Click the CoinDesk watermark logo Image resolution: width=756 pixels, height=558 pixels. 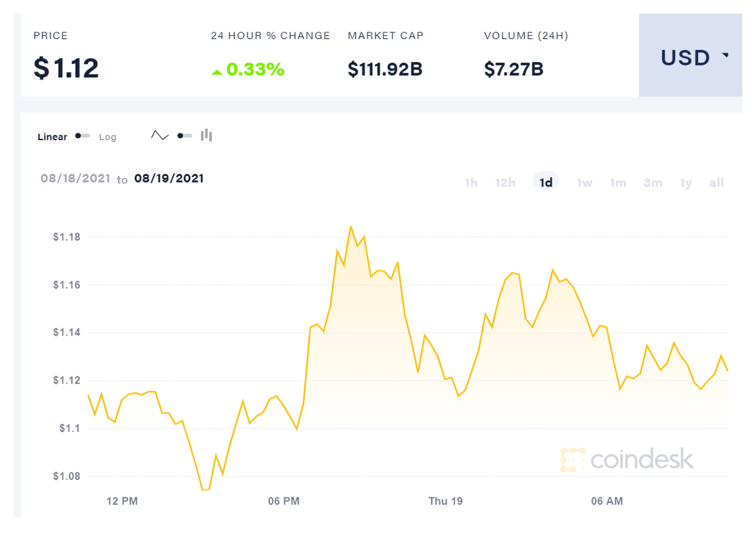click(x=627, y=459)
